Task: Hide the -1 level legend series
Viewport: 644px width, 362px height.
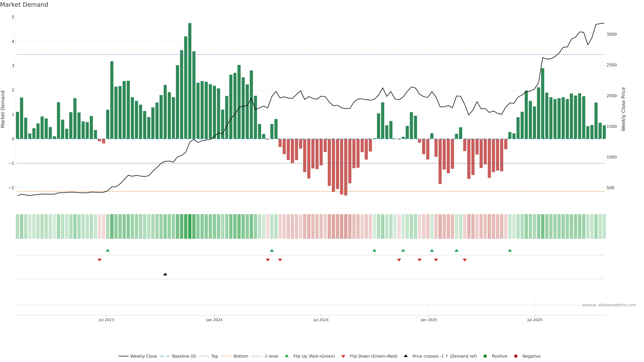Action: point(271,356)
